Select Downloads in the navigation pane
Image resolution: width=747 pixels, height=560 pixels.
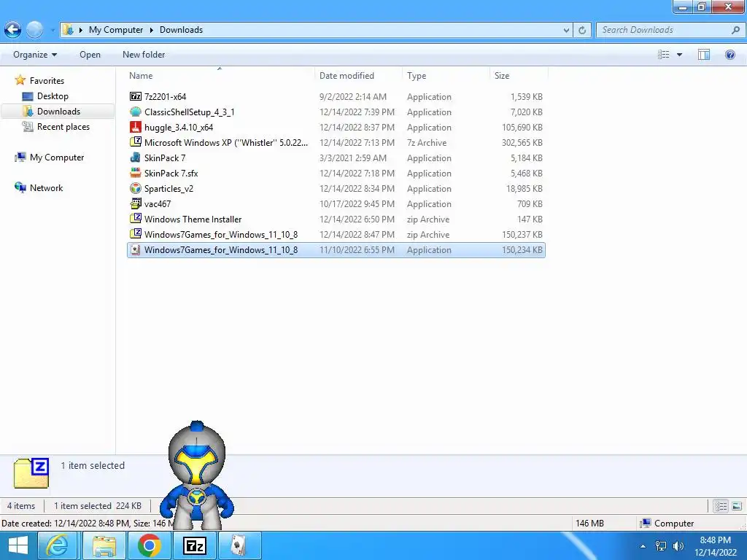tap(58, 112)
